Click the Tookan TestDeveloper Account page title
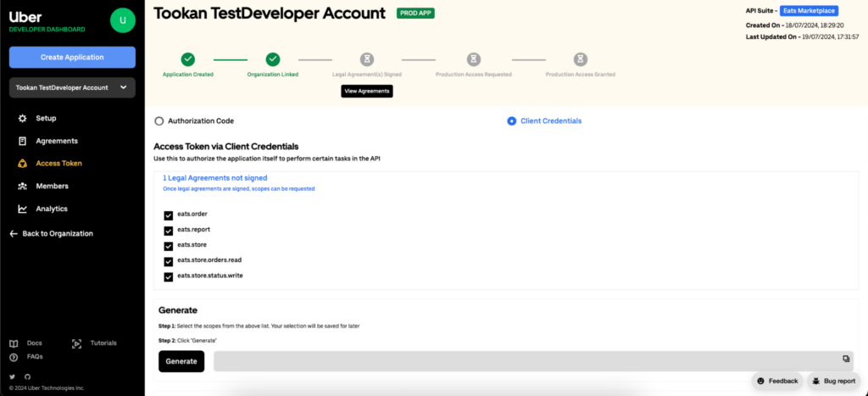 coord(270,14)
